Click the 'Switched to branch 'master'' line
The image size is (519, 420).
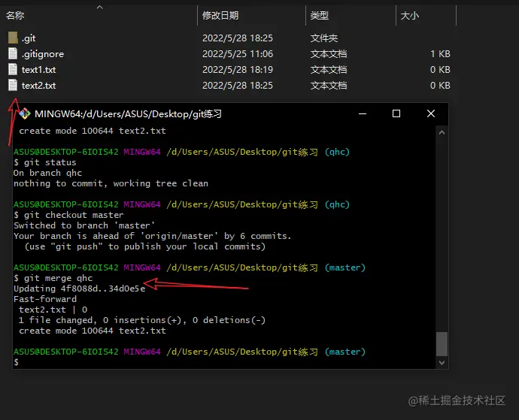coord(84,225)
